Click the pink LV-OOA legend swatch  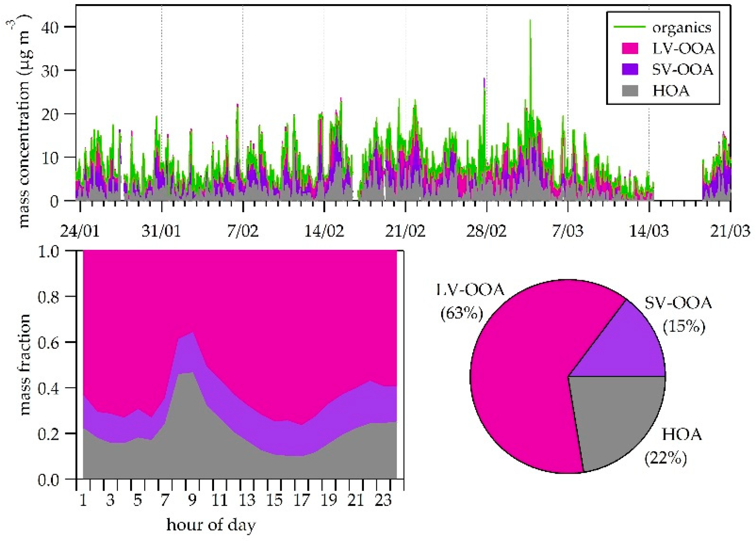[630, 49]
